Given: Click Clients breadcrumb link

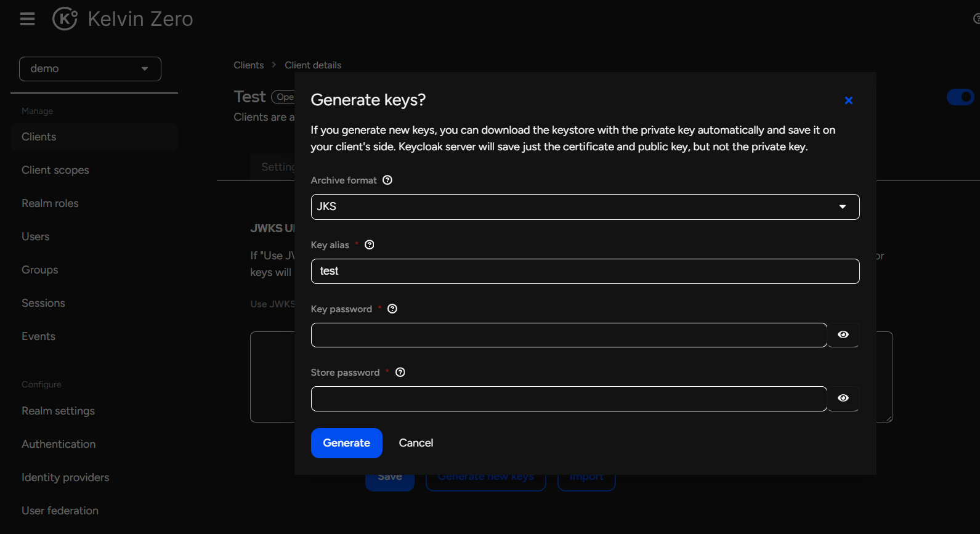Looking at the screenshot, I should click(x=248, y=65).
